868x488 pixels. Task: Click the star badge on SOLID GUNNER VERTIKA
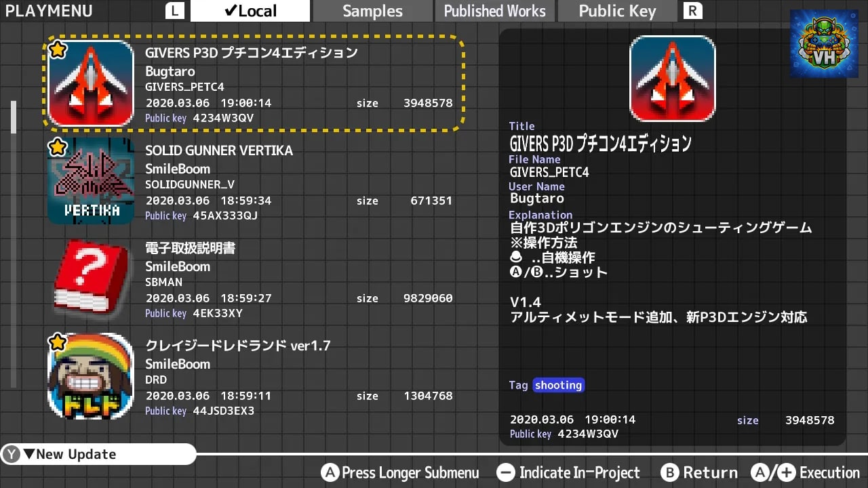pos(58,147)
